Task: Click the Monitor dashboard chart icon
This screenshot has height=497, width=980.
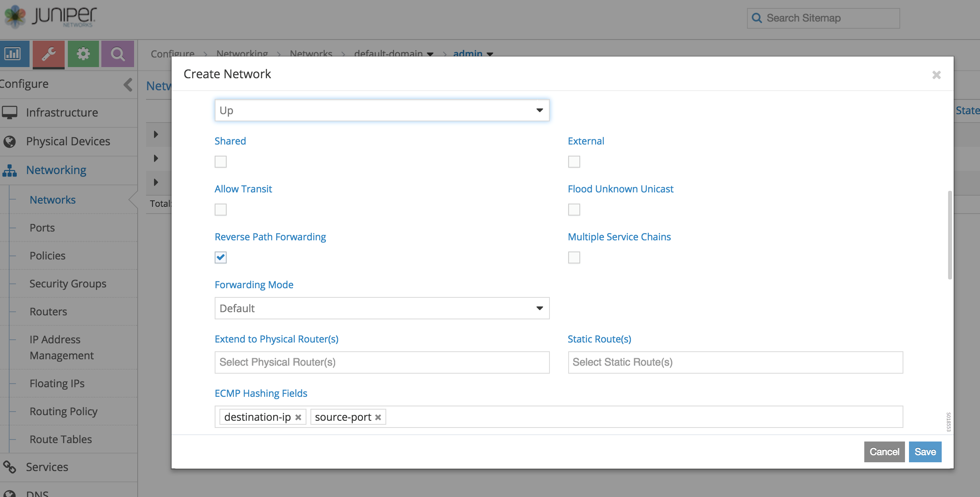Action: click(x=13, y=53)
